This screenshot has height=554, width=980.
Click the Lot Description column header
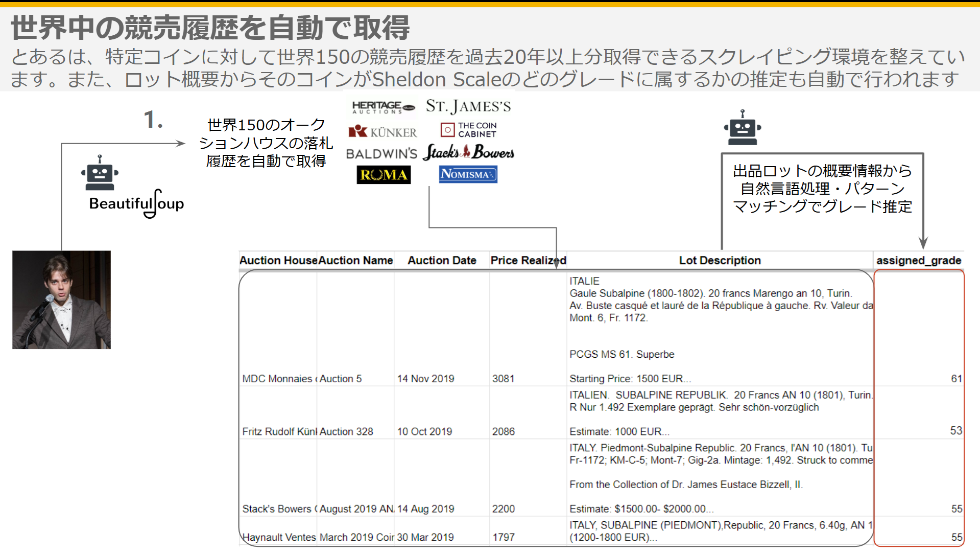click(720, 261)
